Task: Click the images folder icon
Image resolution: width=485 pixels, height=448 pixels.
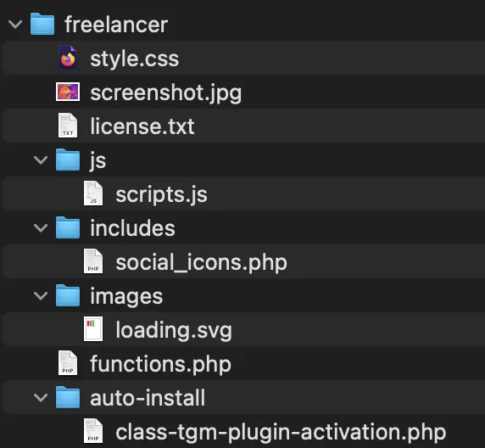Action: 68,295
